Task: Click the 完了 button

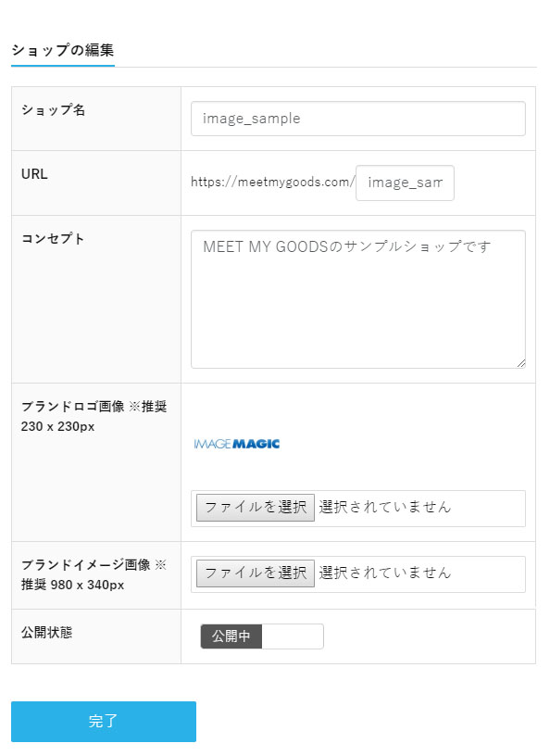Action: (104, 722)
